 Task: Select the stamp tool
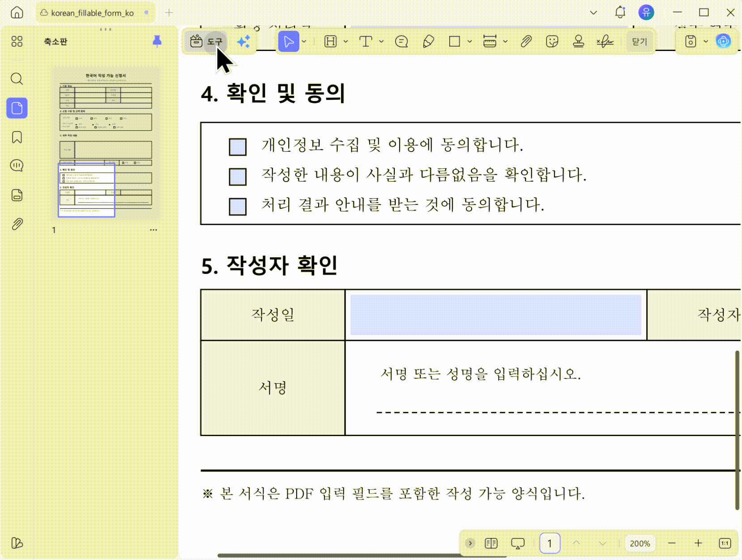(x=579, y=42)
